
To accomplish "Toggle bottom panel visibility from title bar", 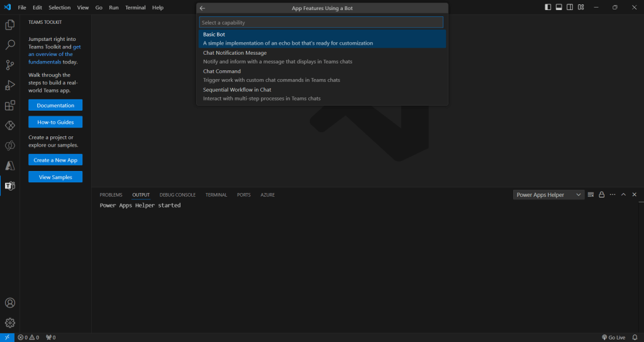I will click(558, 8).
